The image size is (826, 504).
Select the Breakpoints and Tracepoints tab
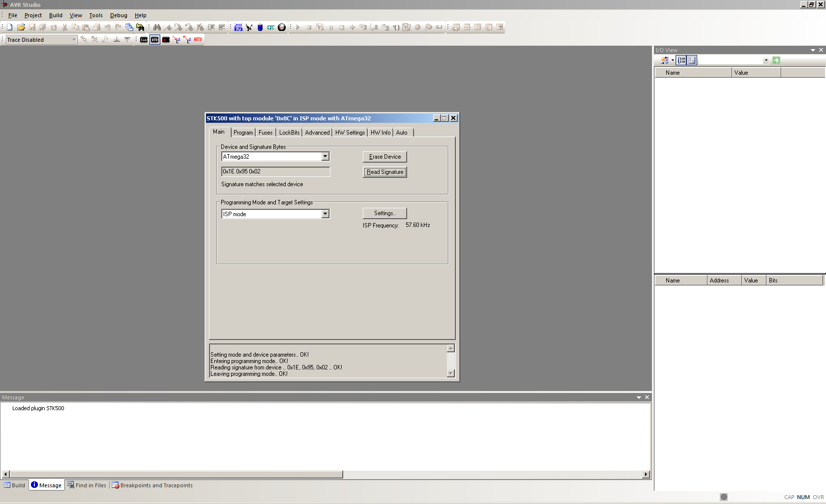[x=152, y=485]
